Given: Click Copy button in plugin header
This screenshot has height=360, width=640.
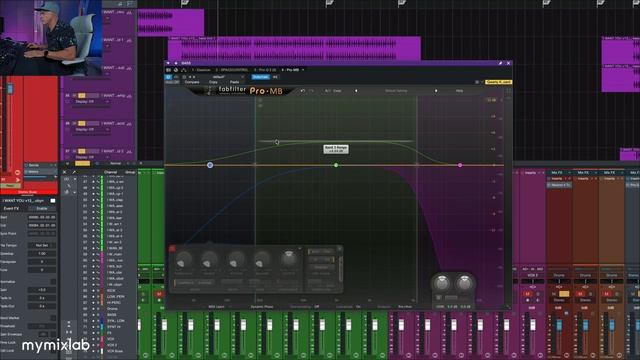Looking at the screenshot, I should (213, 82).
